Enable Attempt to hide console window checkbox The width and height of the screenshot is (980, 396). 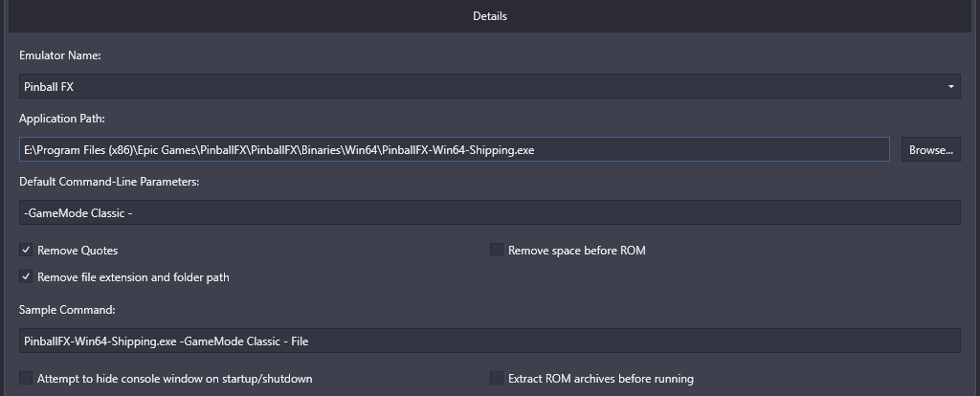tap(26, 378)
